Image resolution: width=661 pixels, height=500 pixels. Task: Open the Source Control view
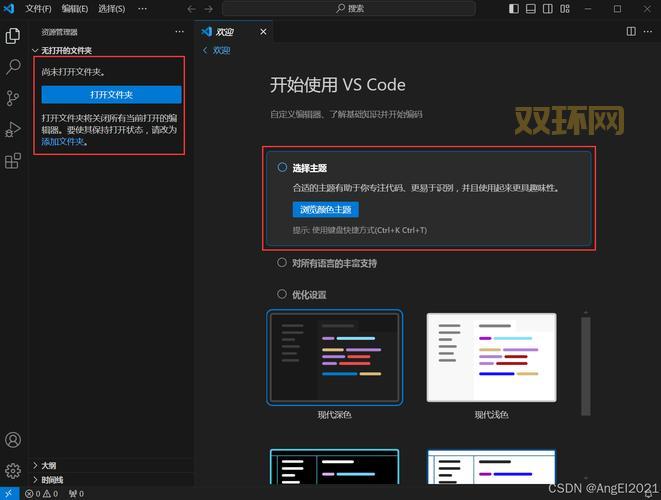pos(13,98)
